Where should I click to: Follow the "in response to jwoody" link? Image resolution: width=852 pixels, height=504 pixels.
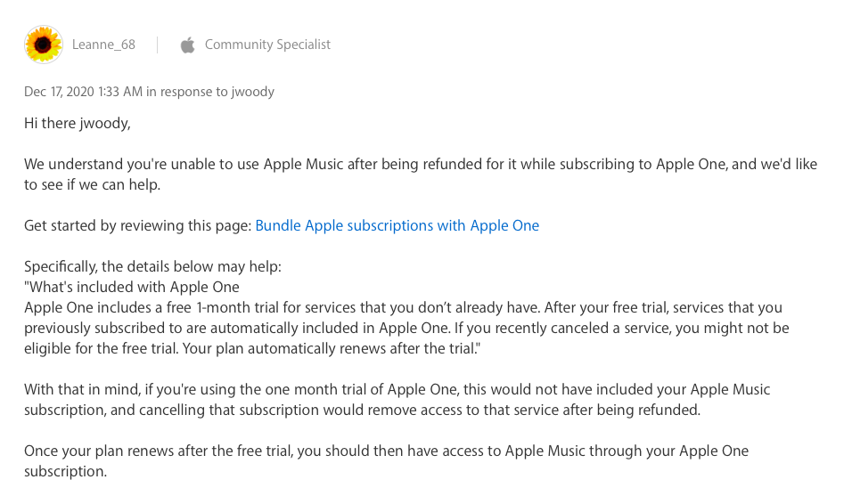[210, 92]
